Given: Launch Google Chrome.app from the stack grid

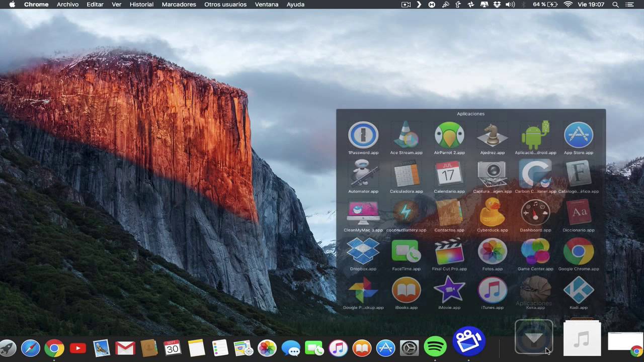Looking at the screenshot, I should click(579, 251).
